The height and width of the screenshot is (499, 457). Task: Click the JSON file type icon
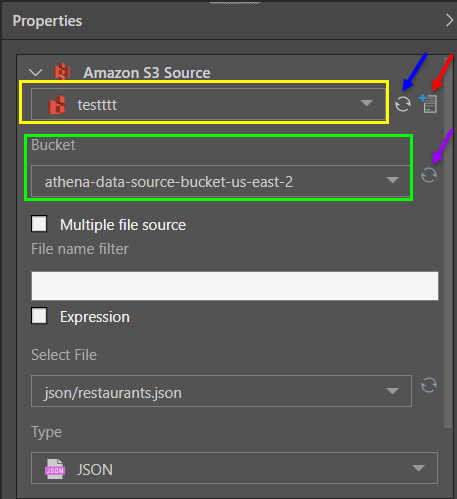coord(55,469)
